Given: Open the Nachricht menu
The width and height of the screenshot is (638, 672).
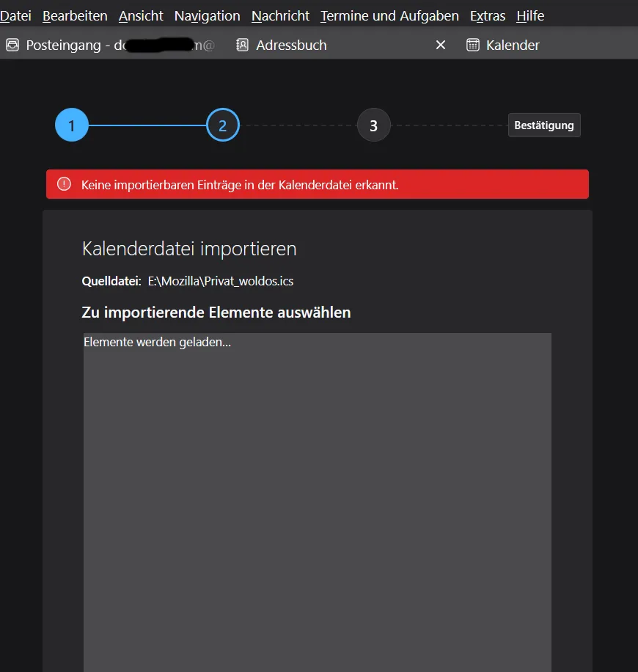Looking at the screenshot, I should point(280,16).
